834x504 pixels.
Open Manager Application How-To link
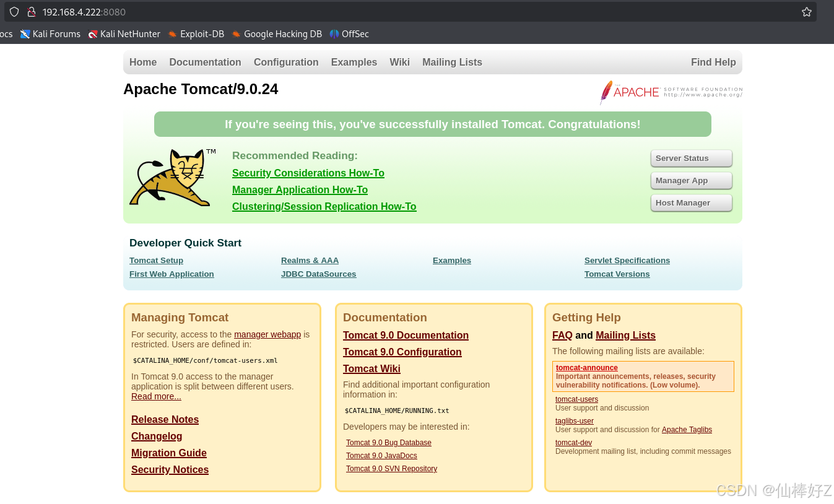[300, 190]
